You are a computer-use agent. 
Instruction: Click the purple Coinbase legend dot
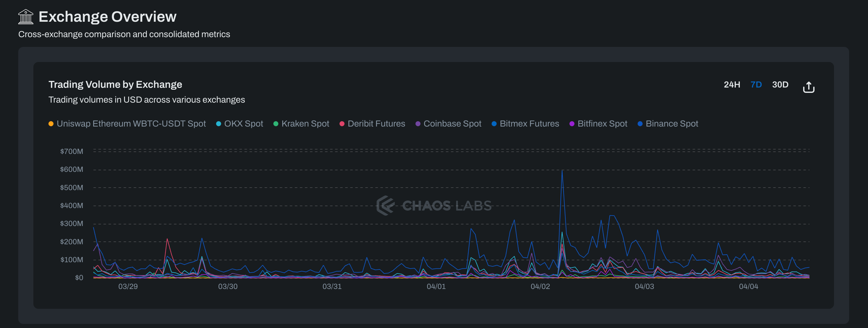418,124
